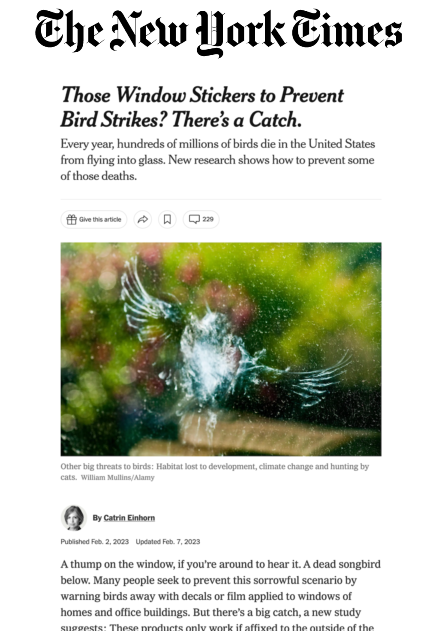Click the 'There's a Catch.' headline line

[x=237, y=120]
